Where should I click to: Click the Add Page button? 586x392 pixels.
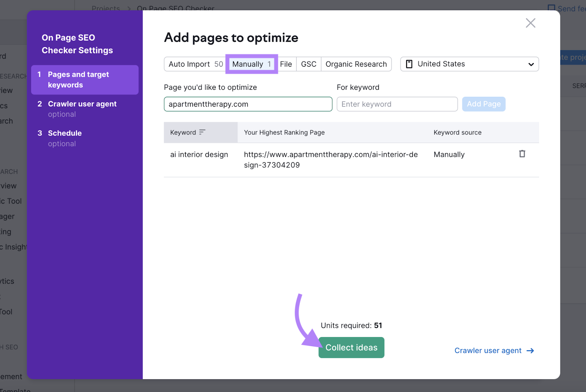[x=483, y=104]
